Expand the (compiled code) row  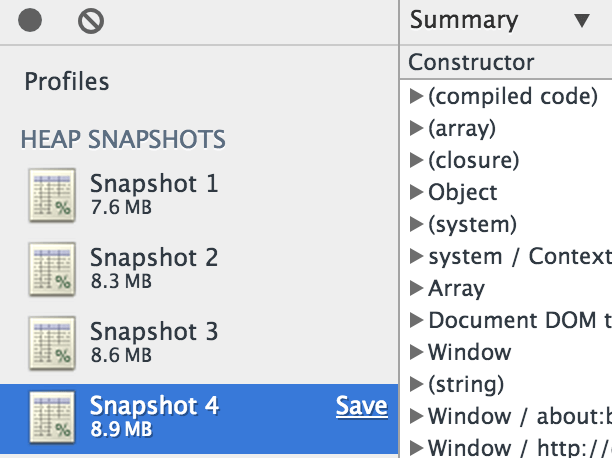click(416, 96)
